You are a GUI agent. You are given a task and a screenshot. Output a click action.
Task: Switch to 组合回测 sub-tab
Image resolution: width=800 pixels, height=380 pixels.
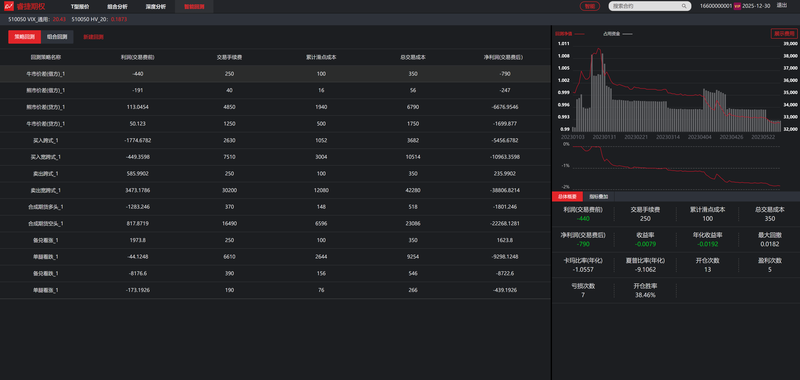tap(57, 37)
